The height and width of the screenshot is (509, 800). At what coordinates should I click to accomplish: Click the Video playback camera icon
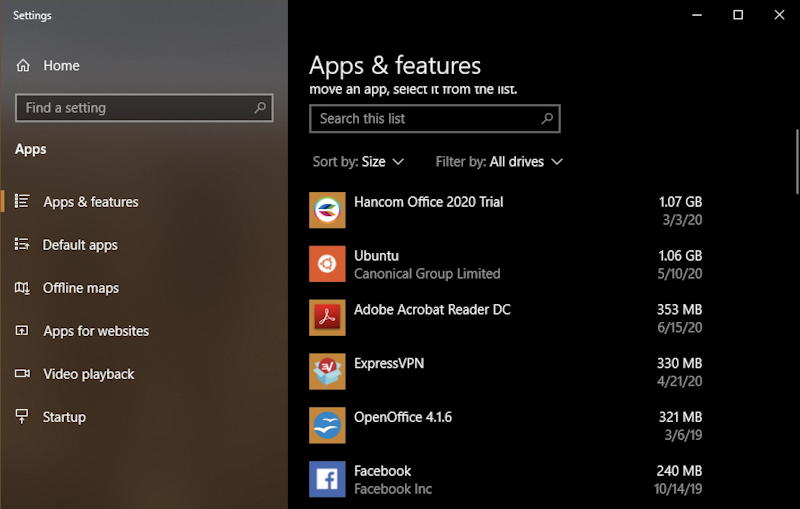tap(22, 373)
